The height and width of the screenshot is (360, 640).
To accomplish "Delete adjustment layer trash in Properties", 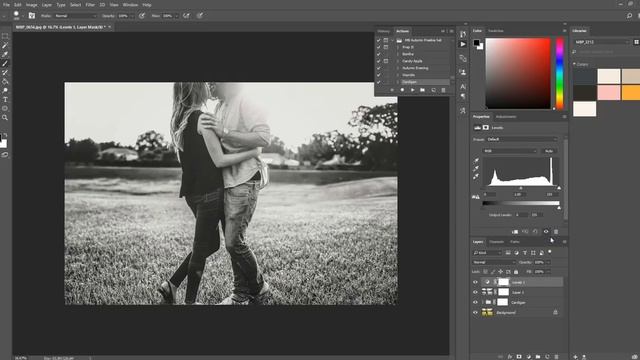I will pyautogui.click(x=556, y=231).
